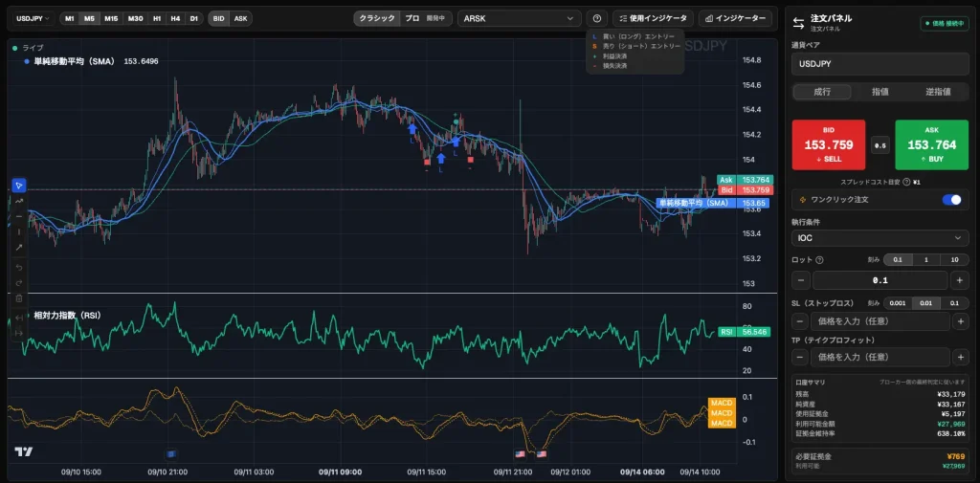Select the M15 timeframe
The width and height of the screenshot is (980, 483).
point(111,19)
